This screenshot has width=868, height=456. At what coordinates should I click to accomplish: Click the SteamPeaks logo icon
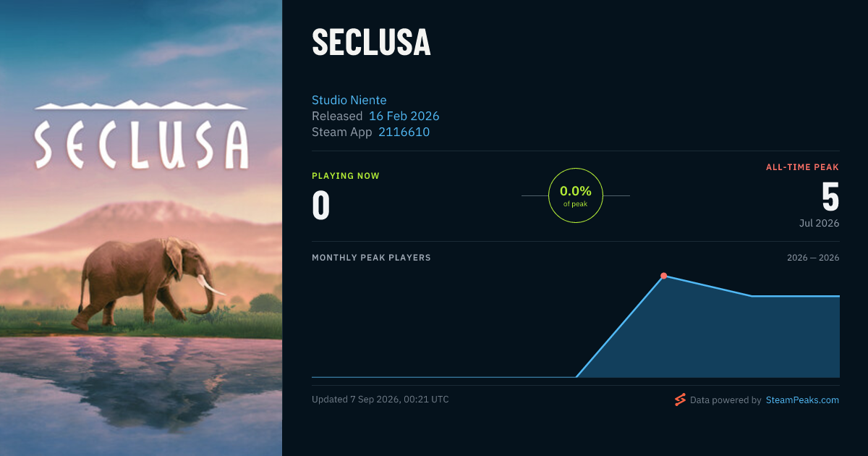680,400
